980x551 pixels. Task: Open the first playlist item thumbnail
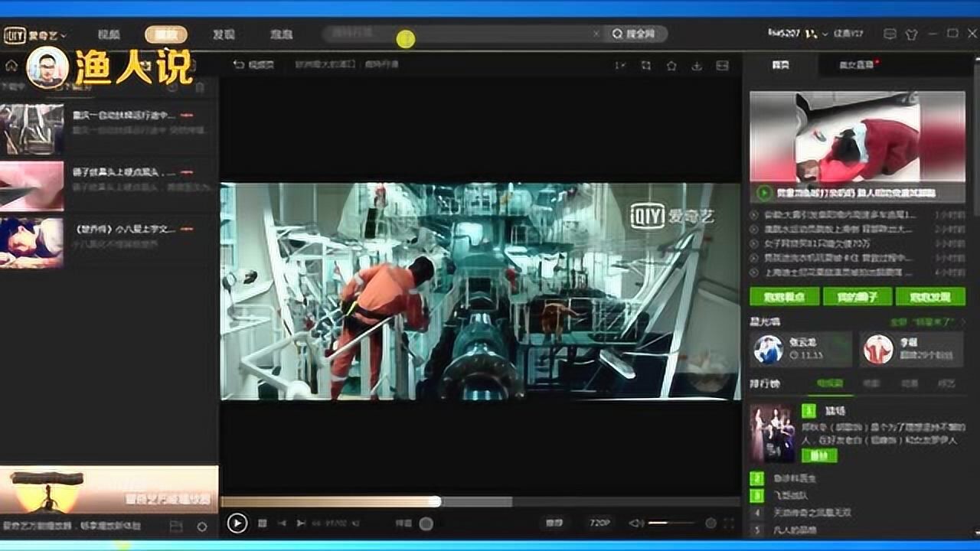tap(32, 129)
